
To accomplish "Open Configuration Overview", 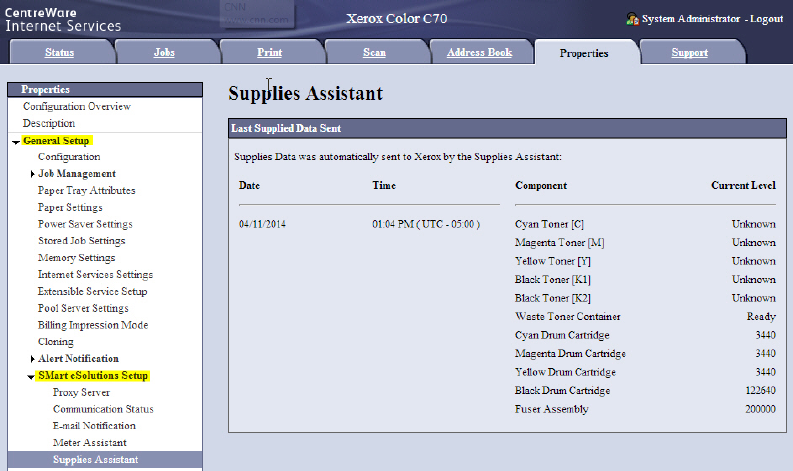I will [x=77, y=106].
